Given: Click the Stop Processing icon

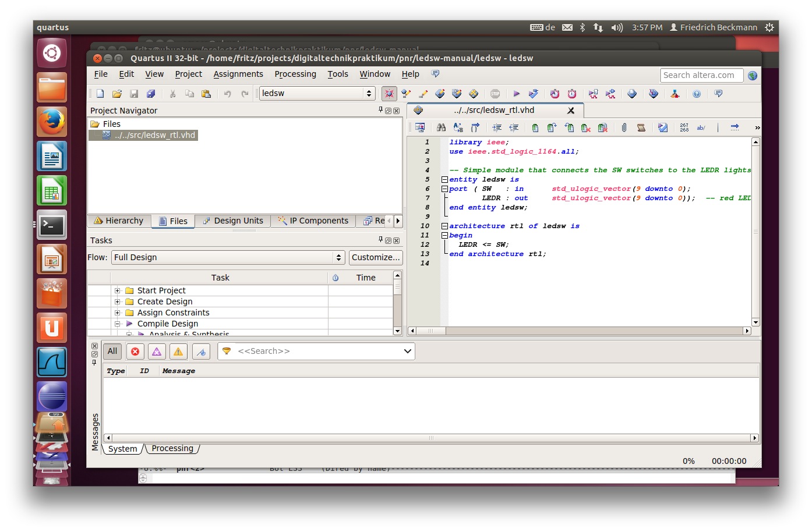Looking at the screenshot, I should [x=495, y=94].
